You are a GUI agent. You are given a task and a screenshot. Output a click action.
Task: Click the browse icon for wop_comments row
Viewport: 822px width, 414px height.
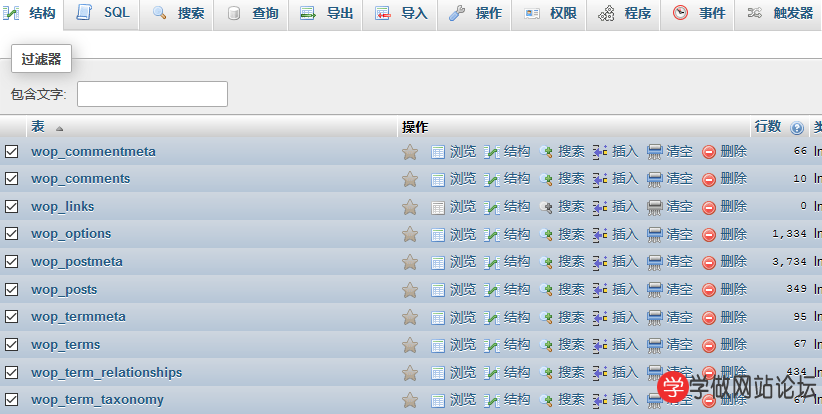(438, 179)
